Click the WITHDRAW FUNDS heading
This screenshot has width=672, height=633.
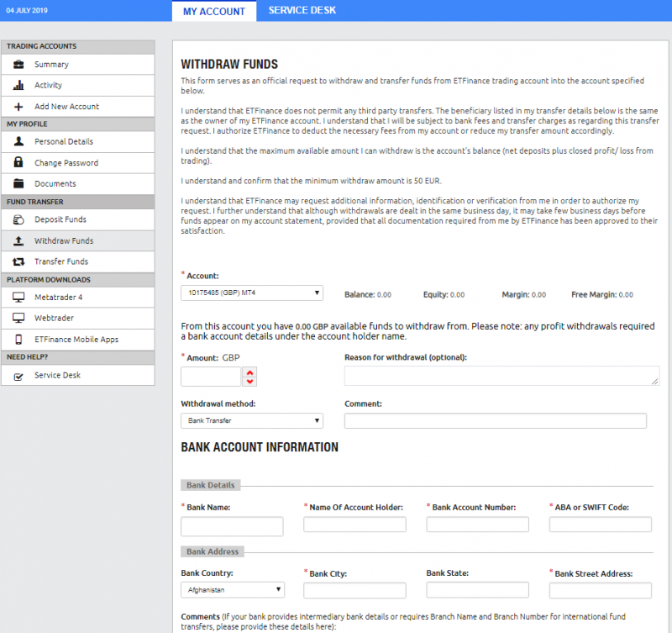(229, 65)
